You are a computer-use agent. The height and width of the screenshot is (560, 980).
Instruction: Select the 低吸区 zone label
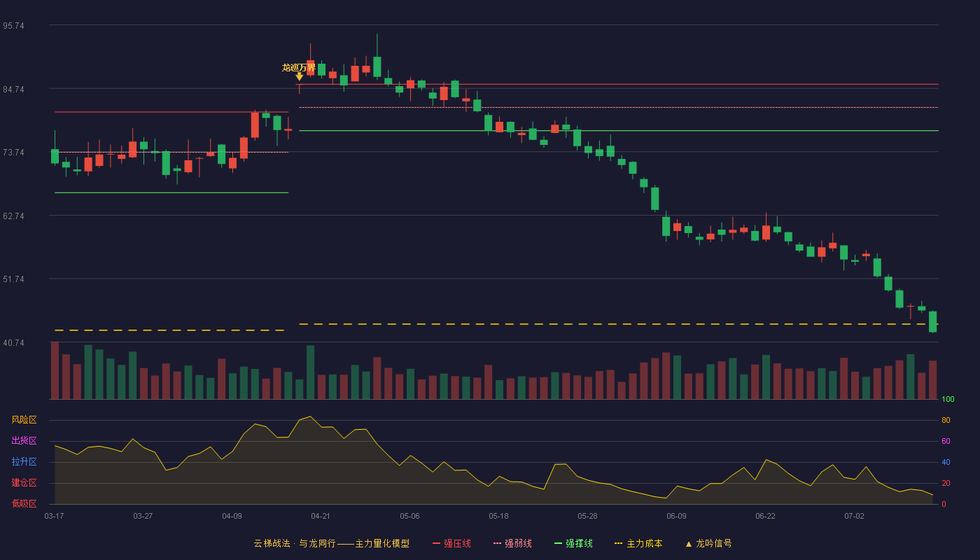pos(24,503)
